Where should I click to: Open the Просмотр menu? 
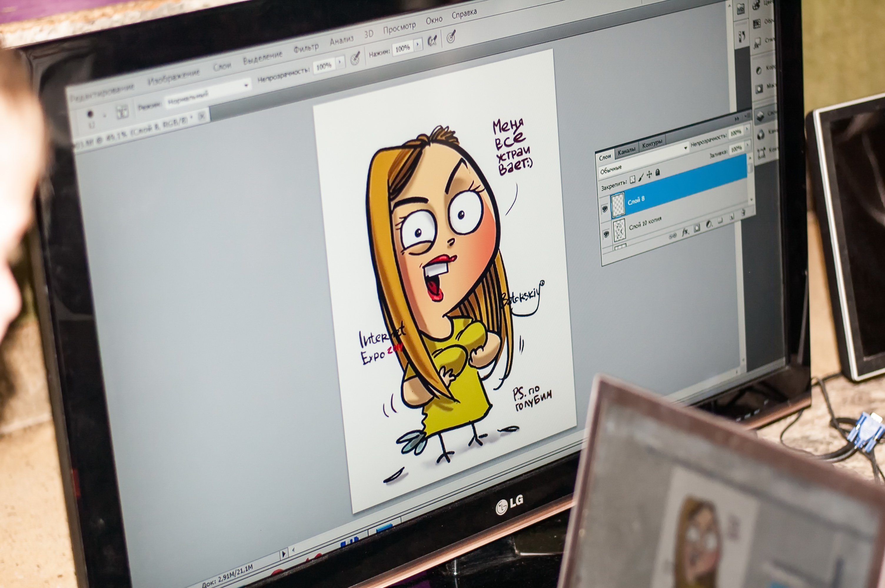[399, 27]
